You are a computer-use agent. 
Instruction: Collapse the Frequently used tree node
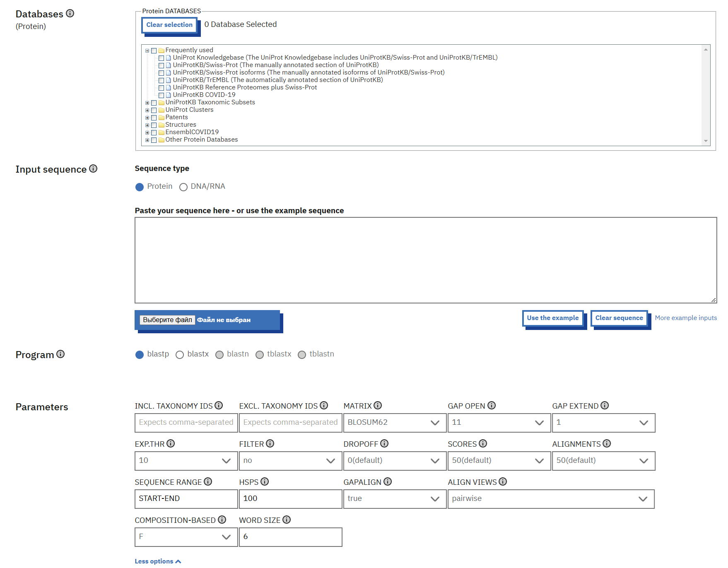147,51
